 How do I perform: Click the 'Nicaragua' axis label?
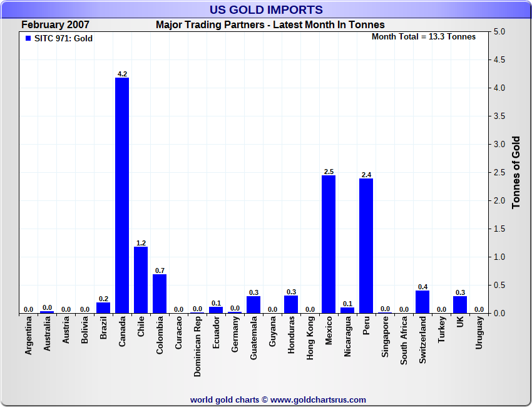347,337
